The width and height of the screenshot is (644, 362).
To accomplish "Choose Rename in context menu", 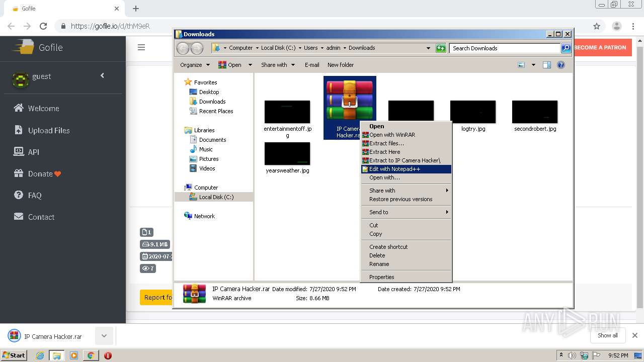I will [406, 264].
